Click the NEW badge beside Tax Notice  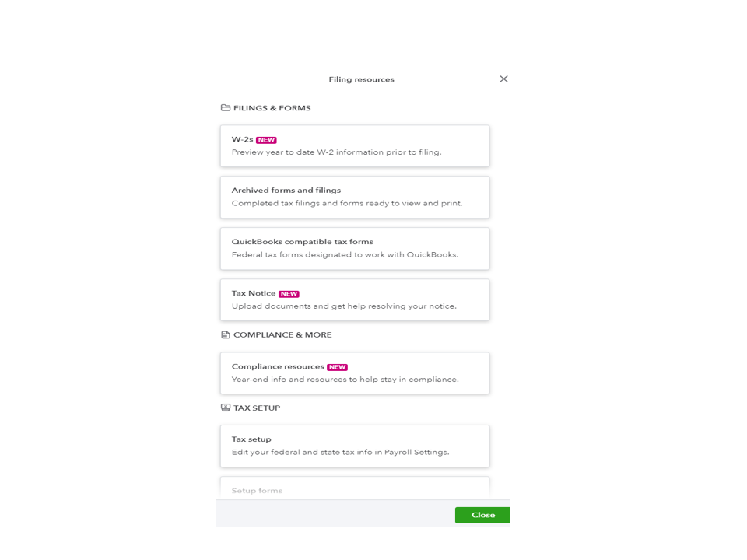coord(289,294)
